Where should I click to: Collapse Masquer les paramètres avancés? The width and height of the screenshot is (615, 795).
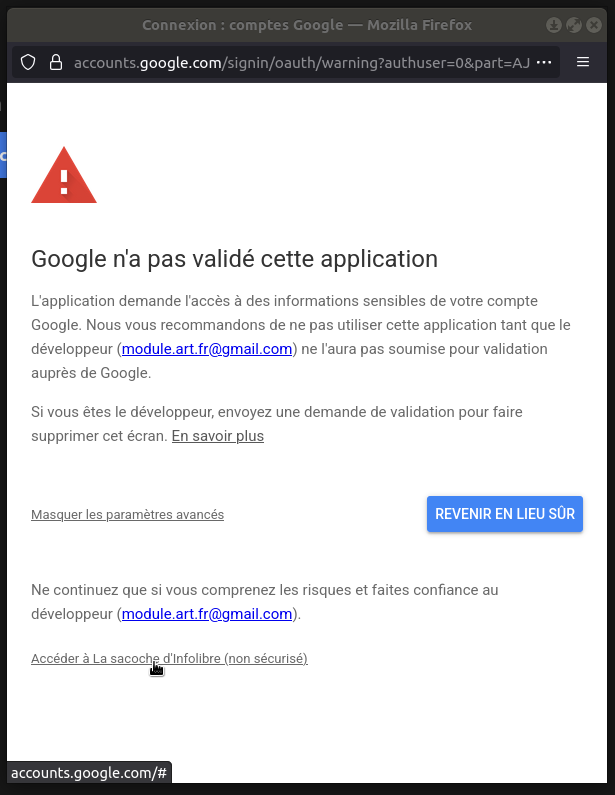(x=127, y=515)
